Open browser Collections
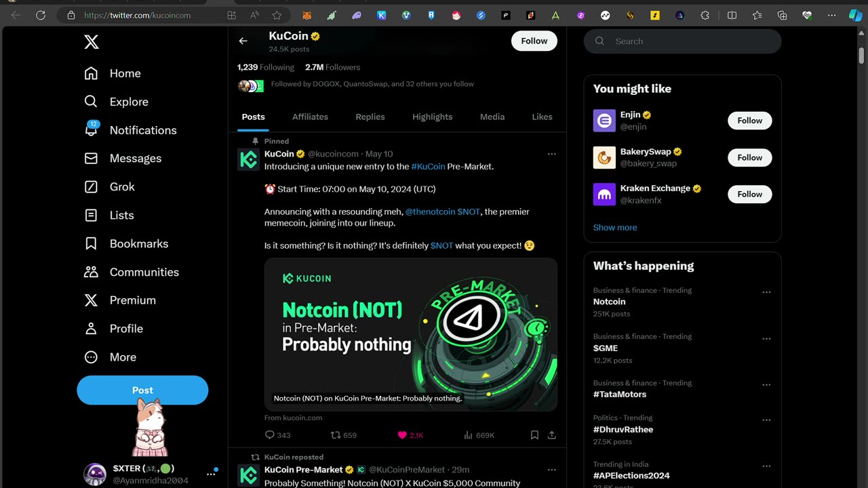Viewport: 868px width, 488px height. tap(782, 15)
